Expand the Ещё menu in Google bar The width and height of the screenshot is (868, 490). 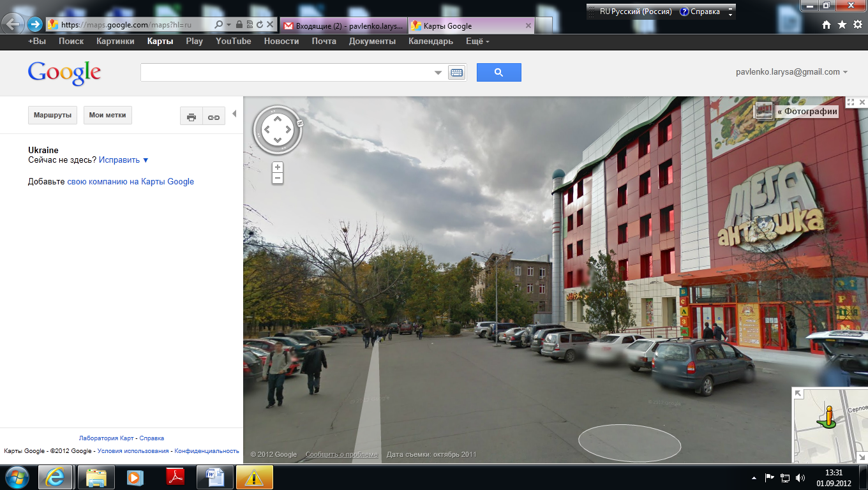pyautogui.click(x=477, y=41)
